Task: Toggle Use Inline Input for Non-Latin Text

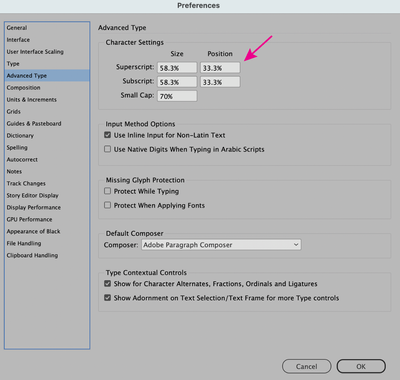Action: click(107, 135)
